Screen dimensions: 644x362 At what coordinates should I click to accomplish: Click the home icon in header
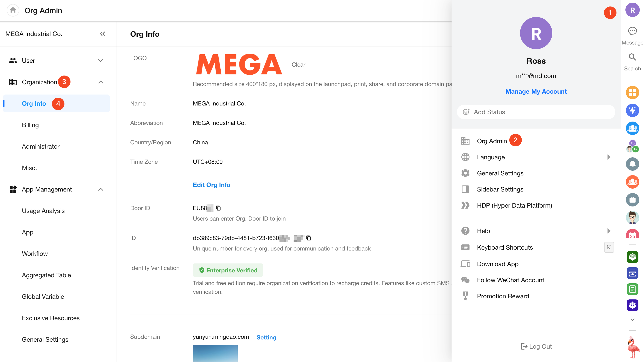13,10
